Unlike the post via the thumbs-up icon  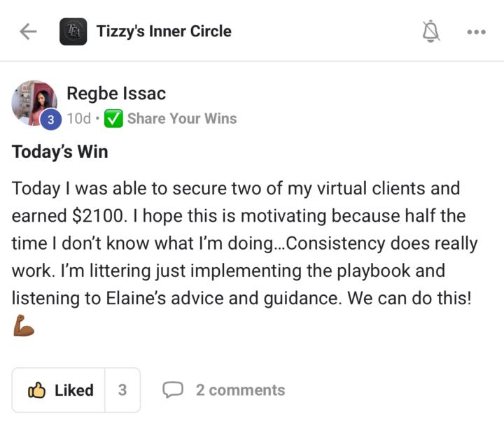click(36, 390)
